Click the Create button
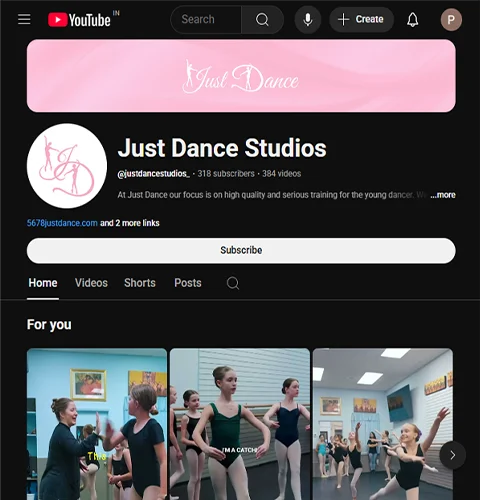The image size is (480, 500). pyautogui.click(x=361, y=20)
